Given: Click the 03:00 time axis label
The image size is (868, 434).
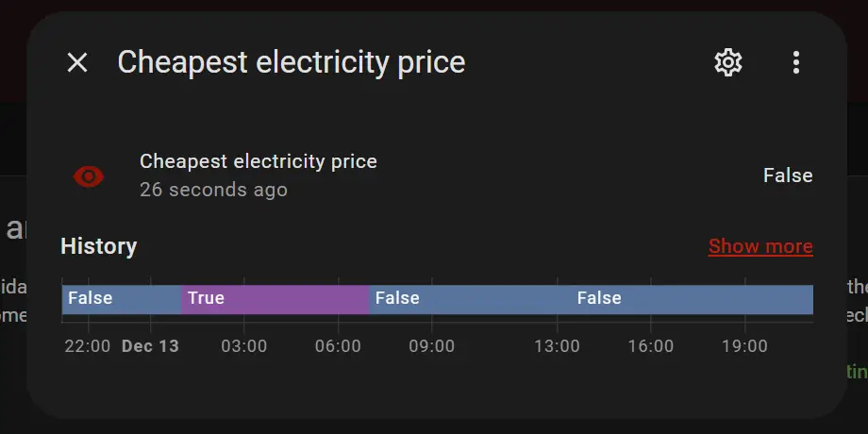Looking at the screenshot, I should 243,346.
